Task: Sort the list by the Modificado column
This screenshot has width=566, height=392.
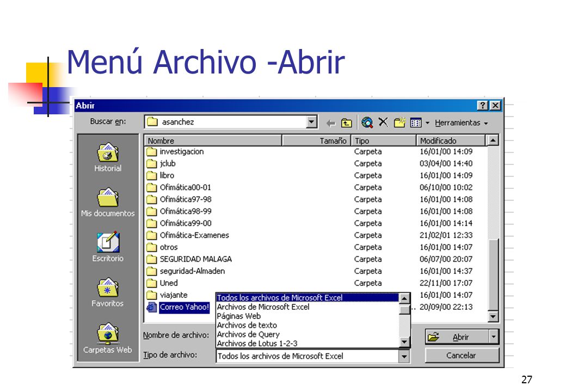Action: (x=451, y=140)
